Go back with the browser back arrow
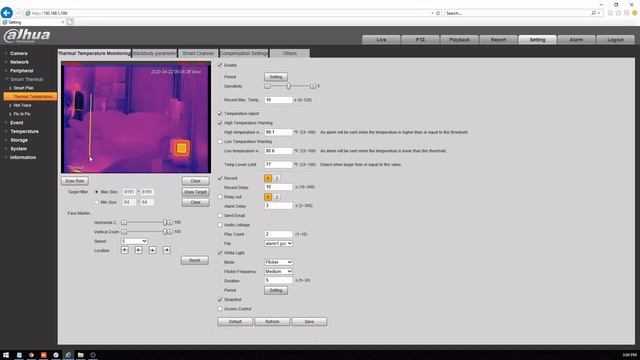This screenshot has width=640, height=360. coord(7,13)
